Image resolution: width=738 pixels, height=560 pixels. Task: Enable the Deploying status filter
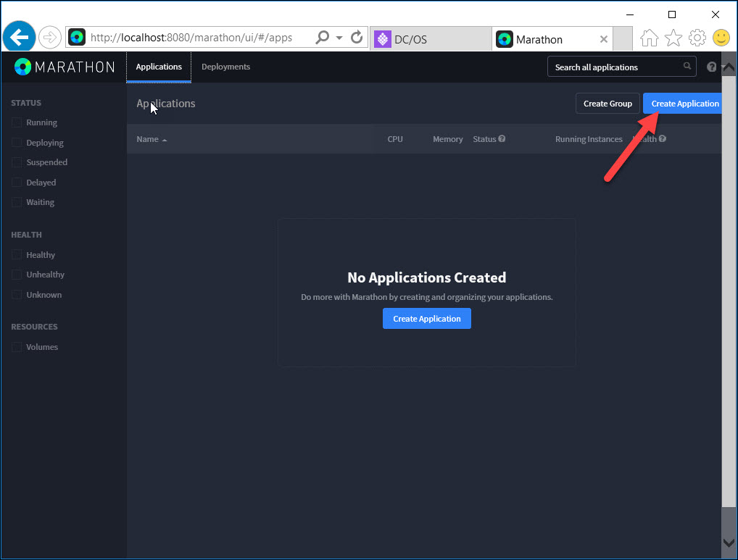pos(17,143)
